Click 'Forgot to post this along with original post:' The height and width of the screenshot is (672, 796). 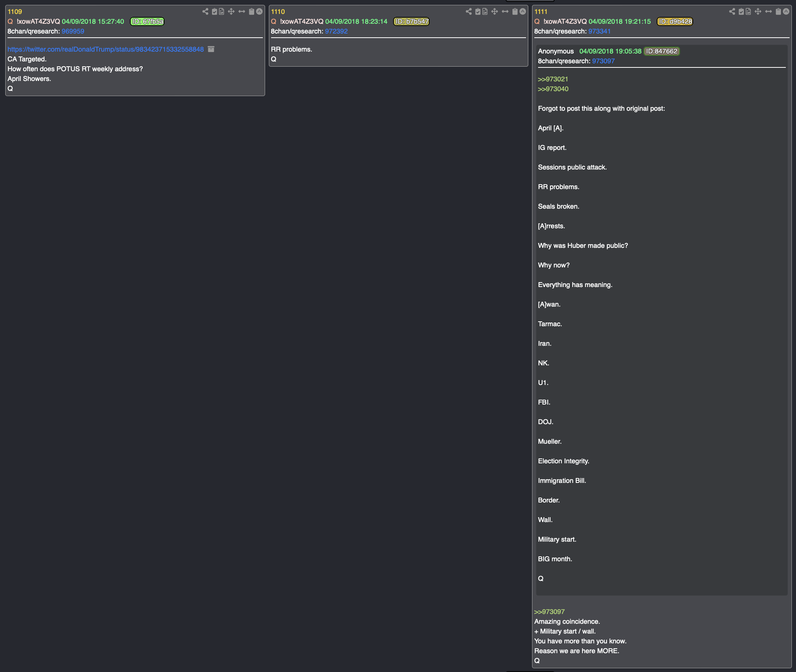(x=601, y=108)
